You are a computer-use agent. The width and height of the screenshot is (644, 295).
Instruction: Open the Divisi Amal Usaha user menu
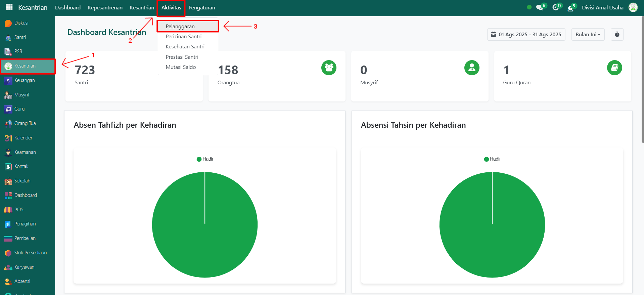point(602,7)
